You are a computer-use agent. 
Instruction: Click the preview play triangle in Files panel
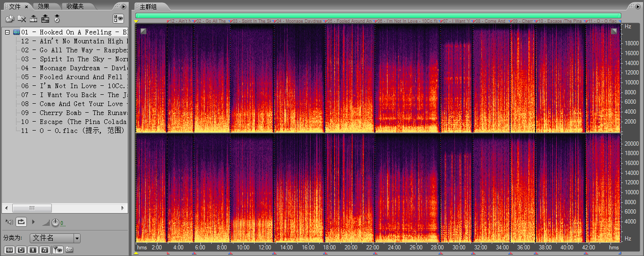tap(33, 222)
